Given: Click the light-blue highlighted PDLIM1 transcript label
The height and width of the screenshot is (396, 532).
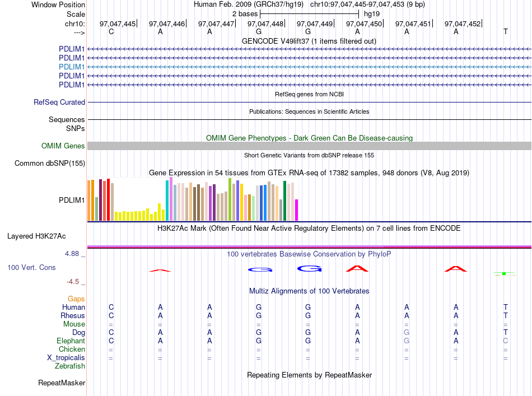Looking at the screenshot, I should pyautogui.click(x=72, y=67).
